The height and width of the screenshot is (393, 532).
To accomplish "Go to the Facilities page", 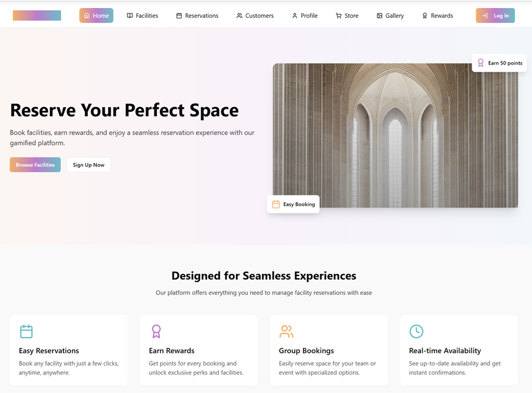I will click(x=143, y=15).
